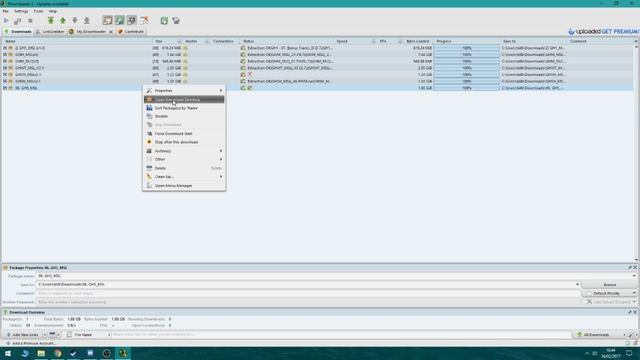Toggle premium accounts usage in the toolbar
This screenshot has width=640, height=360.
click(x=132, y=20)
